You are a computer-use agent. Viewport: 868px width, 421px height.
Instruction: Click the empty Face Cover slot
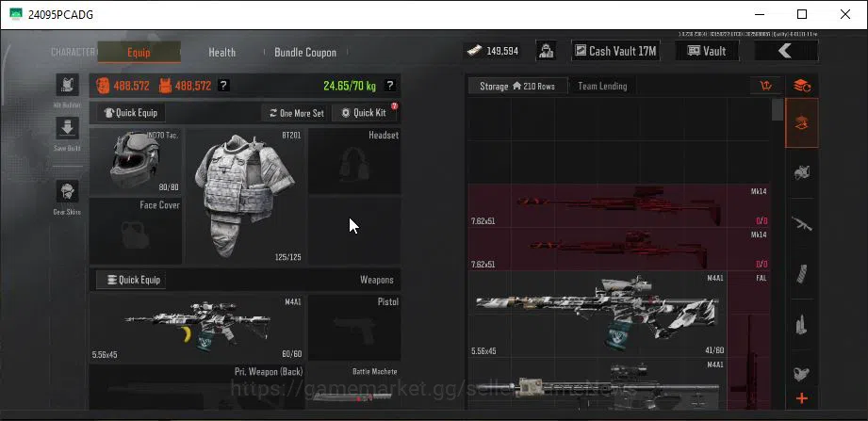(x=136, y=232)
